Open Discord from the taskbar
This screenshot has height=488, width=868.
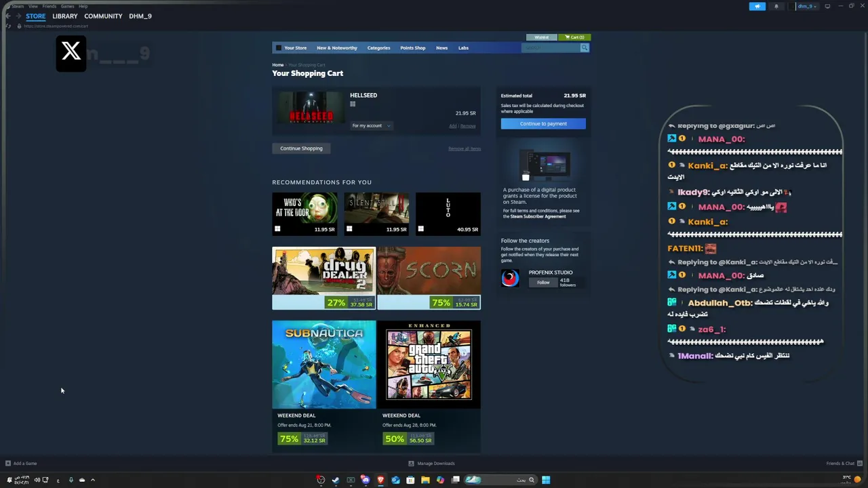pyautogui.click(x=366, y=480)
